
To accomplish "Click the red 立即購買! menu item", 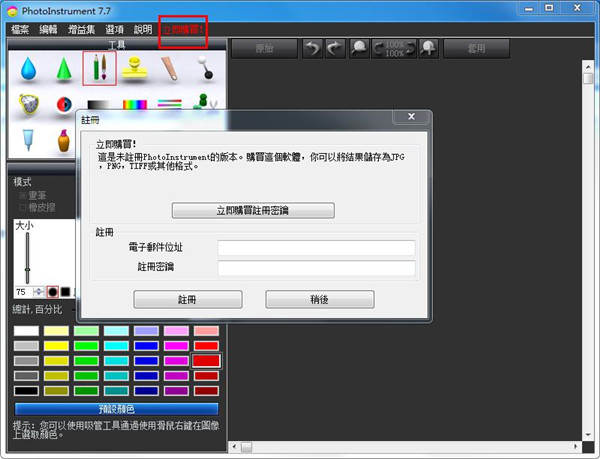I will pyautogui.click(x=183, y=30).
